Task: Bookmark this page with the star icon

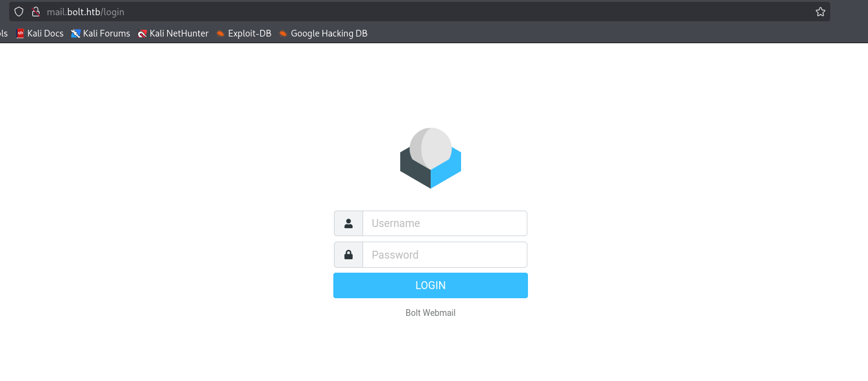Action: tap(820, 12)
